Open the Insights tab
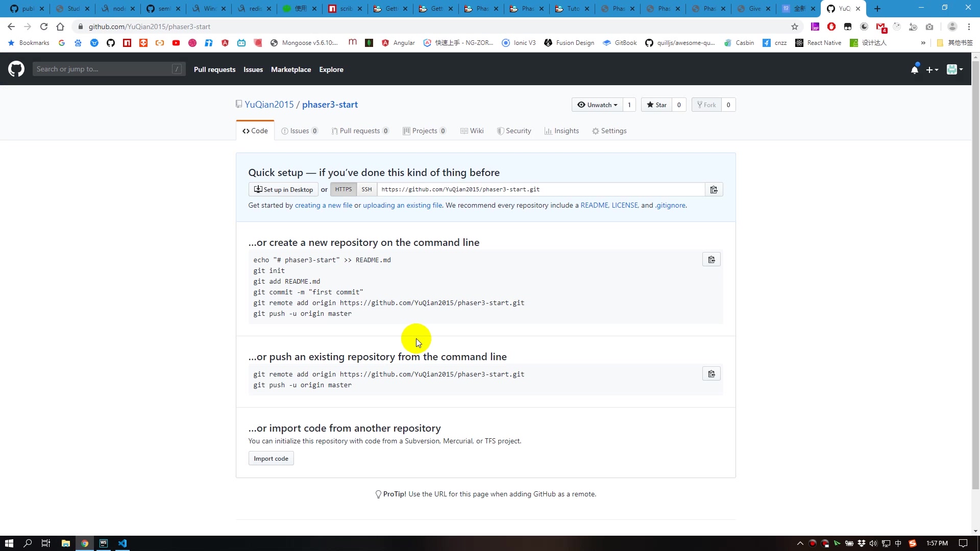Screen dimensions: 980x551 561,131
